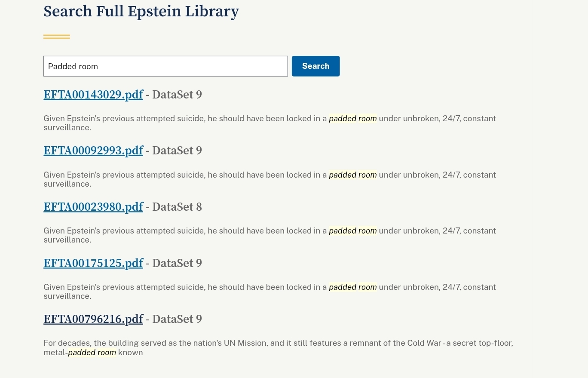588x378 pixels.
Task: Click the DataSet 9 label beside EFTA00796216.pdf
Action: point(177,319)
